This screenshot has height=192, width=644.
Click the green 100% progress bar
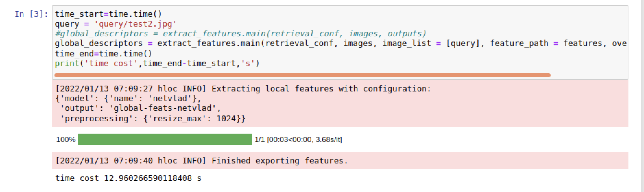pos(165,139)
